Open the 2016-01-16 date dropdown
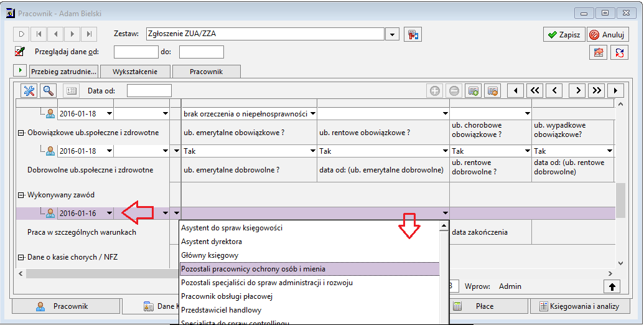Image resolution: width=644 pixels, height=325 pixels. (110, 213)
